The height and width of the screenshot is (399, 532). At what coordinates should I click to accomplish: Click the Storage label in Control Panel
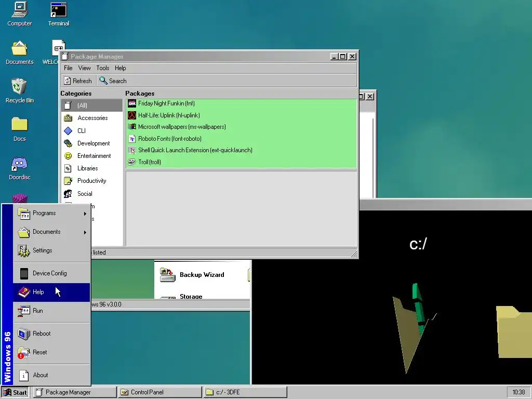tap(191, 296)
